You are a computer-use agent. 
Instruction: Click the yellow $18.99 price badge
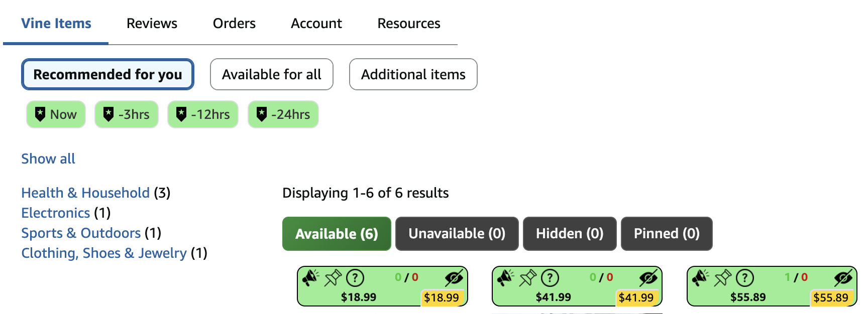pyautogui.click(x=441, y=297)
